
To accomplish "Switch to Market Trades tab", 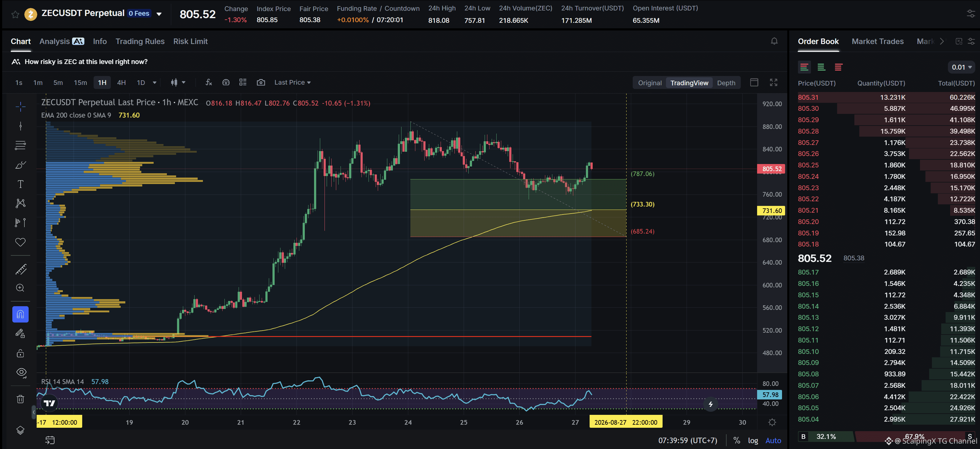I will point(877,41).
